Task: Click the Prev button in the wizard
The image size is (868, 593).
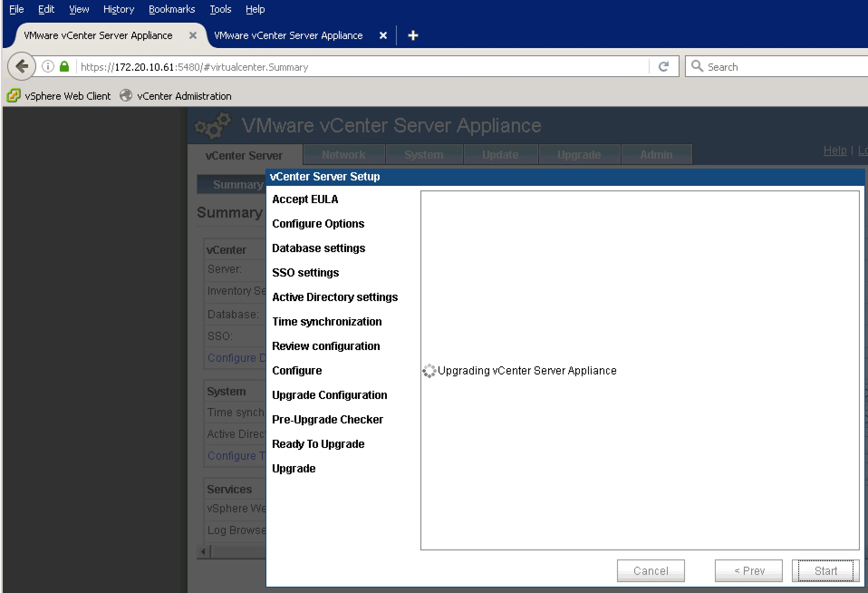Action: 748,571
